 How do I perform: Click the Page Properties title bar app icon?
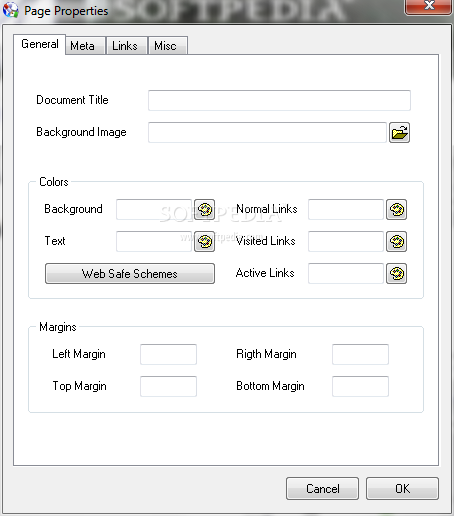pos(10,10)
